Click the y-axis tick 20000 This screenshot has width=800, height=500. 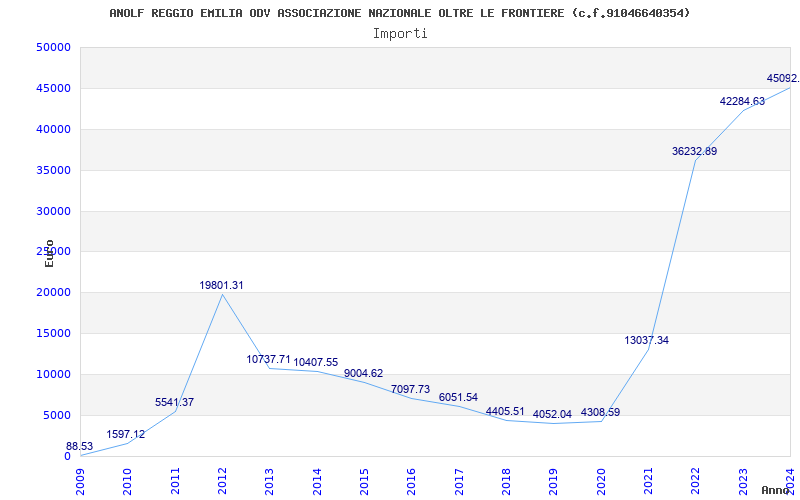coord(54,293)
